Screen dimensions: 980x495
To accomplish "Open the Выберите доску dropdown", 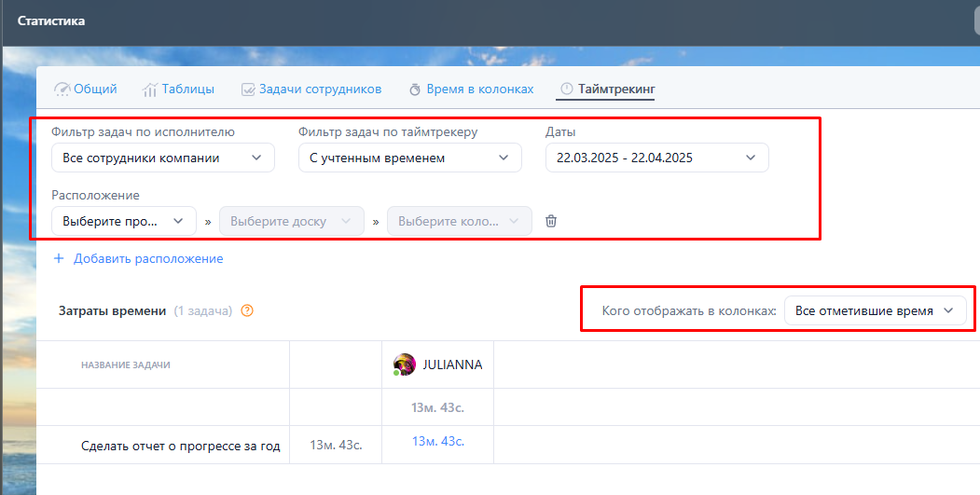I will click(x=291, y=221).
